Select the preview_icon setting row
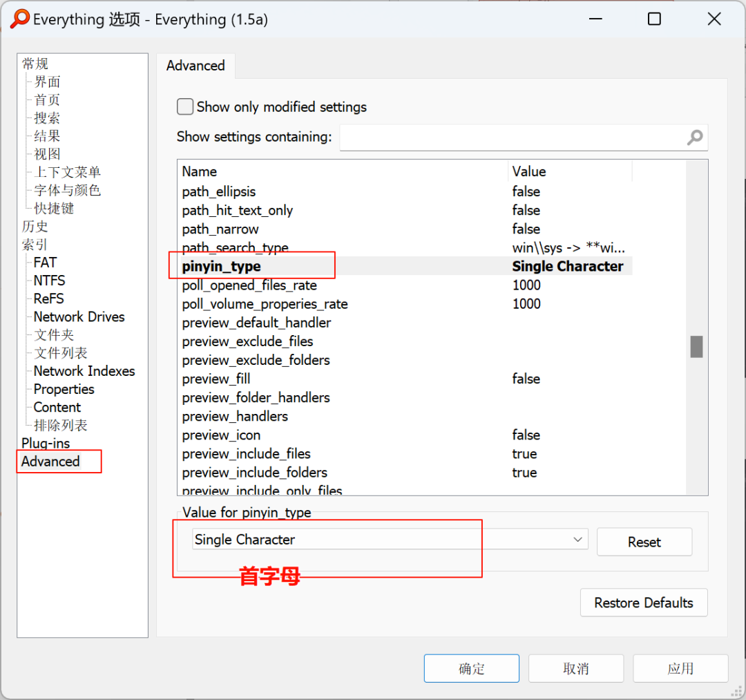Image resolution: width=746 pixels, height=700 pixels. tap(406, 435)
